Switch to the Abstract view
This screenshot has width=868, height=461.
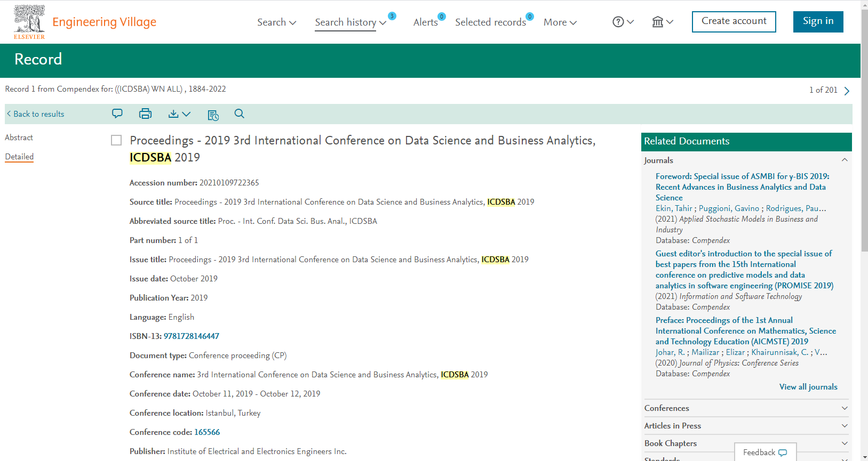coord(19,138)
